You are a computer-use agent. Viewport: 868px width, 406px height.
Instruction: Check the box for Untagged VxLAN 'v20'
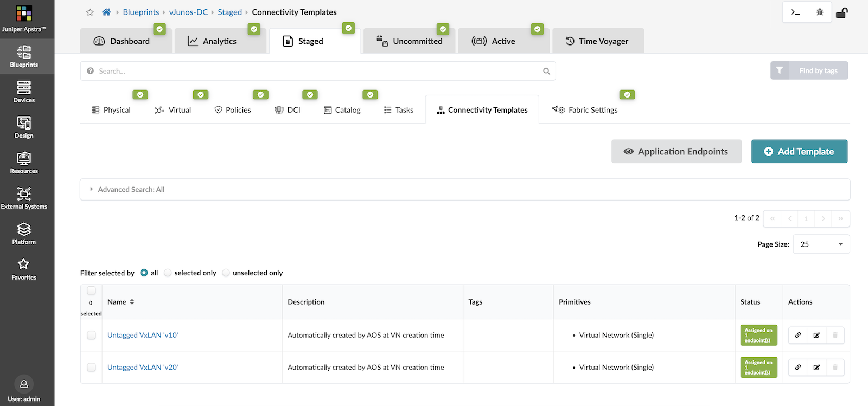pos(91,367)
